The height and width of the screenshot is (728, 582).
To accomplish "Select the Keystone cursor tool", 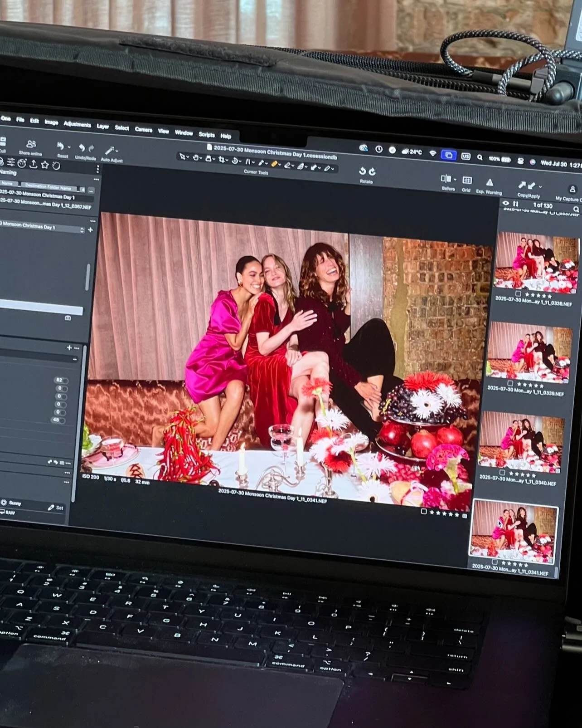I will click(x=248, y=161).
